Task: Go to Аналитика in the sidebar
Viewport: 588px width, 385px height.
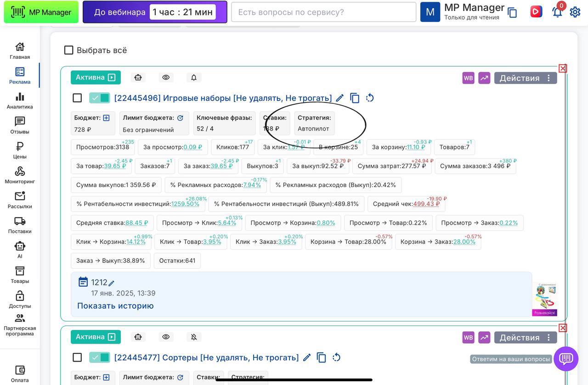Action: [20, 101]
